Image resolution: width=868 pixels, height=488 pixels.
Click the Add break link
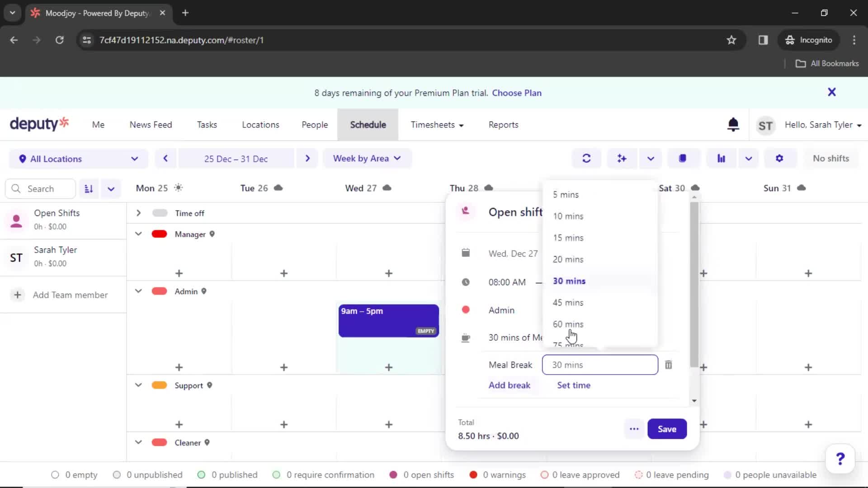coord(510,385)
